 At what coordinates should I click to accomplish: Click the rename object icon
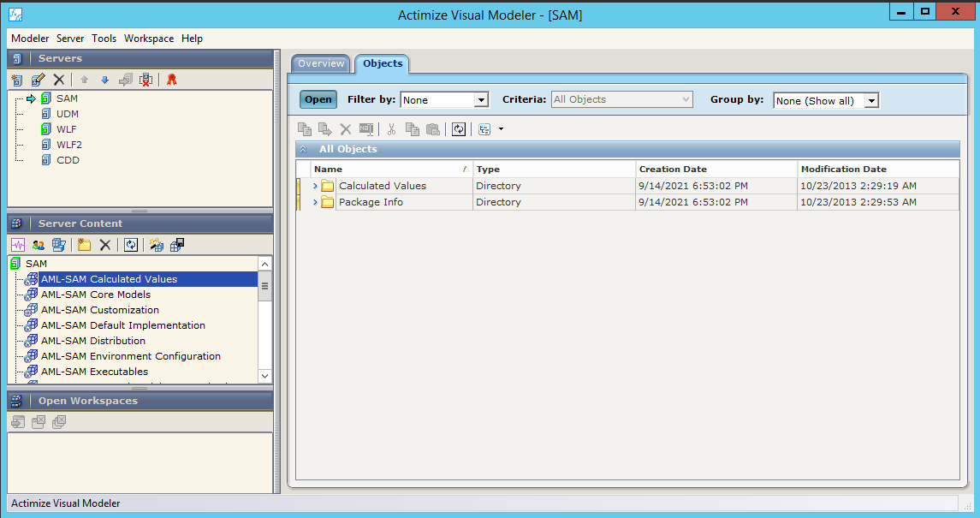point(366,129)
